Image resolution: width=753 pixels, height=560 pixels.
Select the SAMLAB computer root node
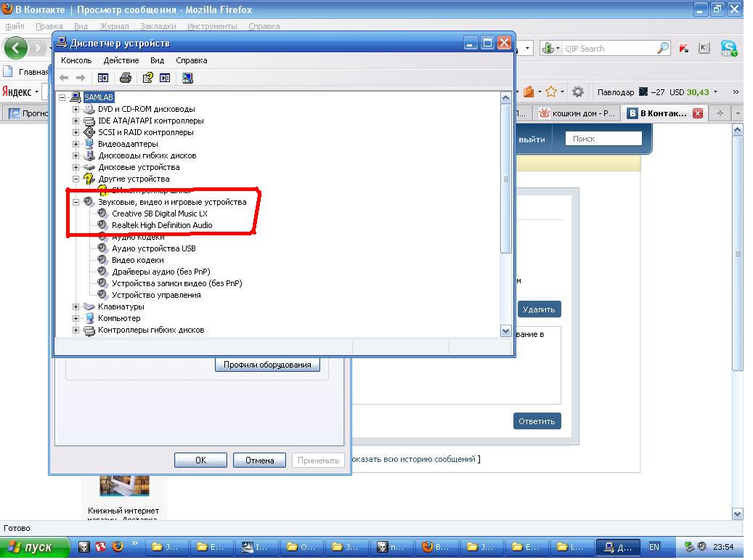(99, 97)
